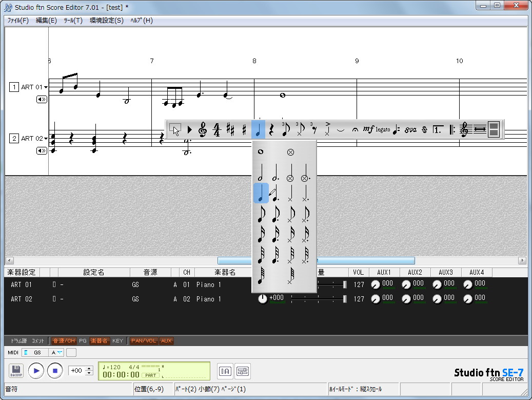Image resolution: width=532 pixels, height=400 pixels.
Task: Click the quarter rest tool
Action: click(x=271, y=129)
